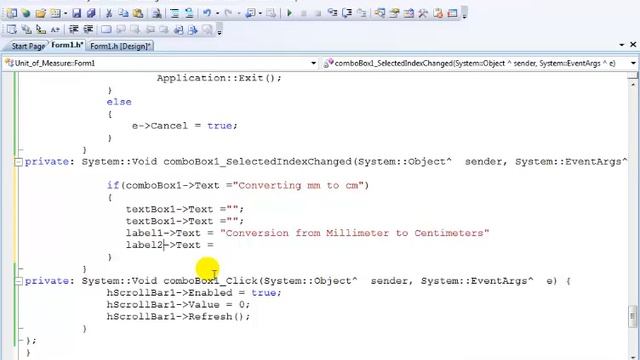This screenshot has width=640, height=360.
Task: Open the Navigate Backward dropdown arrow
Action: (260, 13)
